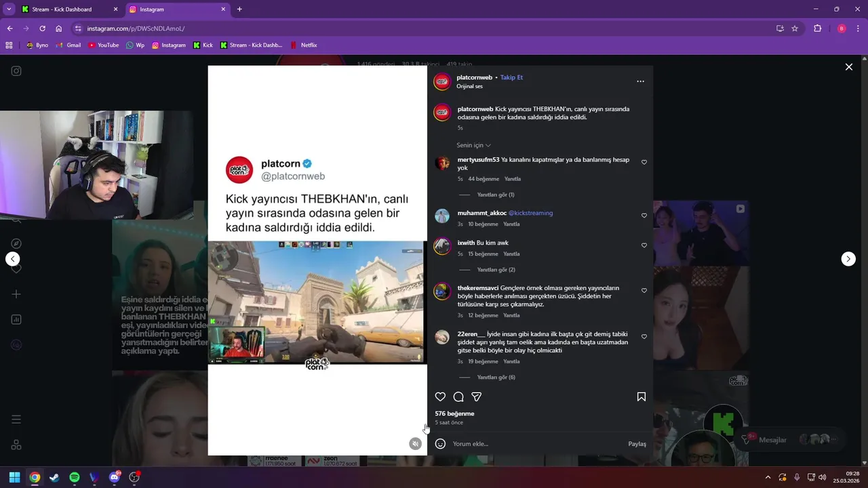The width and height of the screenshot is (868, 488).
Task: Reply to mertyusufm53 with Yanıtla
Action: 513,179
